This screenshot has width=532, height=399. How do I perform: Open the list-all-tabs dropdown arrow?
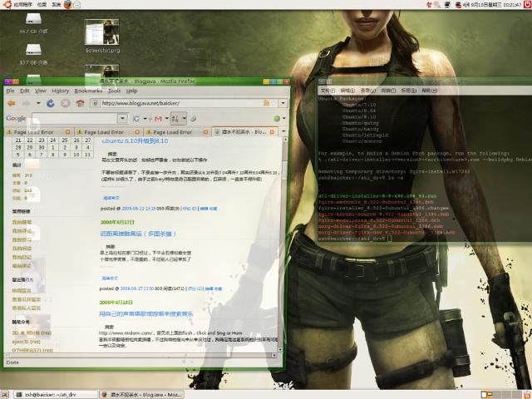click(283, 131)
